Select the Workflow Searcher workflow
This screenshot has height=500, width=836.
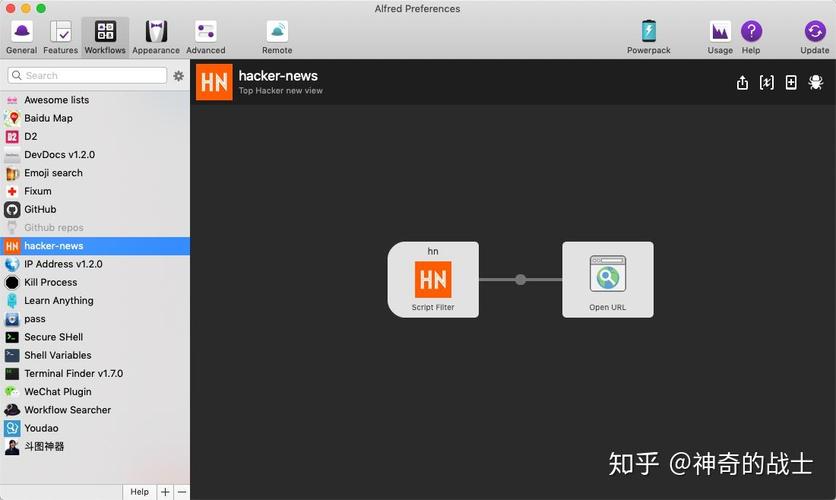tap(95, 410)
